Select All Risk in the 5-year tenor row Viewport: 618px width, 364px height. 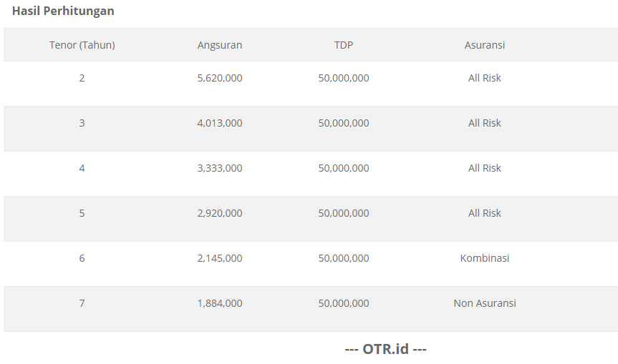(x=485, y=213)
